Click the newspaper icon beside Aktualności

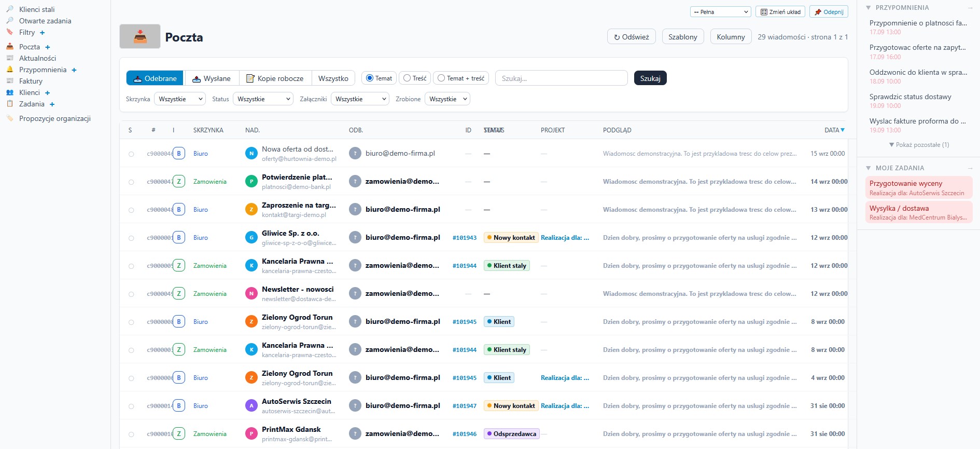(10, 58)
